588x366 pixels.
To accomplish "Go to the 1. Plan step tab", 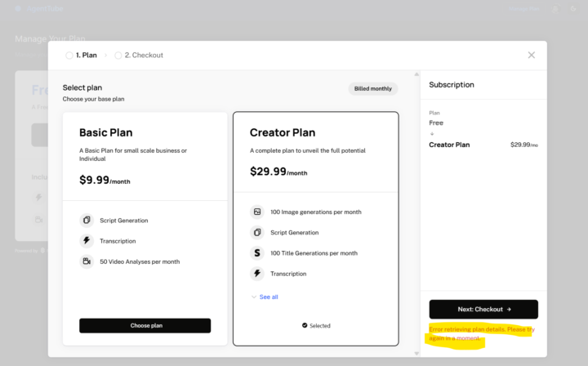I will point(86,56).
